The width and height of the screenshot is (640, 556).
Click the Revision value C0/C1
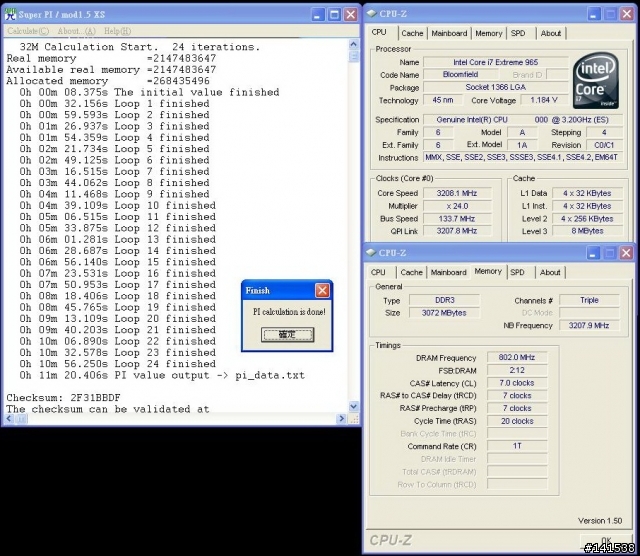tap(604, 145)
